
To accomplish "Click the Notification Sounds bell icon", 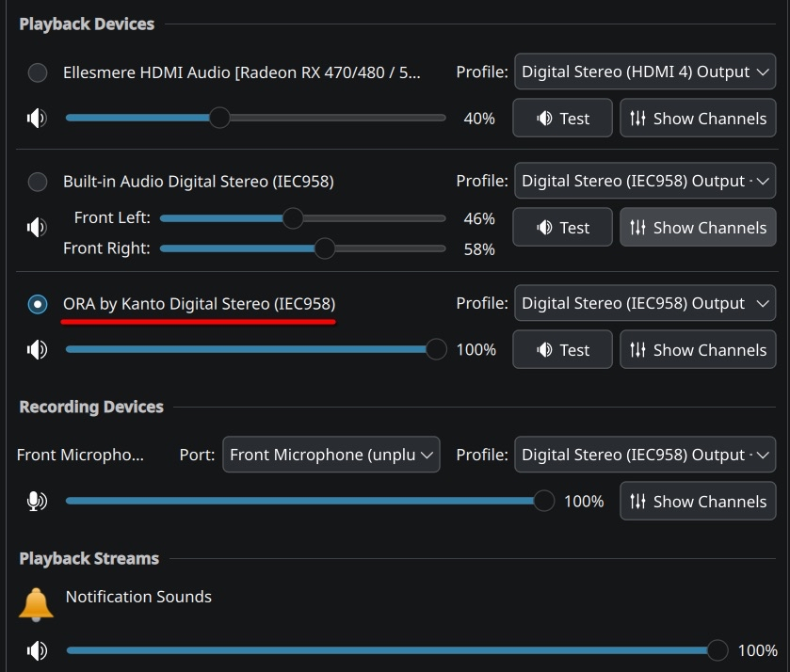I will pyautogui.click(x=37, y=604).
